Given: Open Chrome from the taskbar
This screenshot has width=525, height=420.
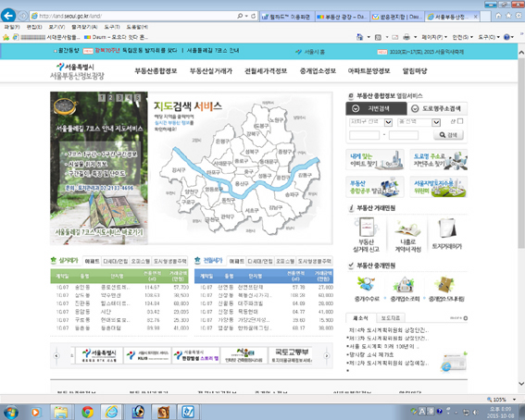Looking at the screenshot, I should tap(87, 412).
